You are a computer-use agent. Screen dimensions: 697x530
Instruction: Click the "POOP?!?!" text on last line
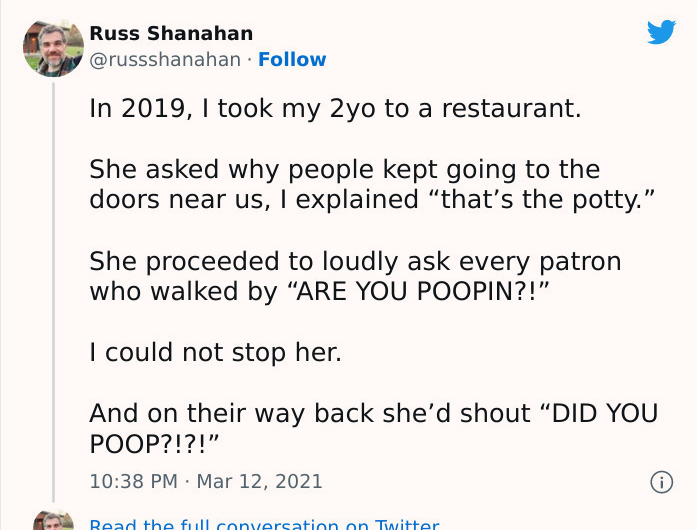(153, 443)
